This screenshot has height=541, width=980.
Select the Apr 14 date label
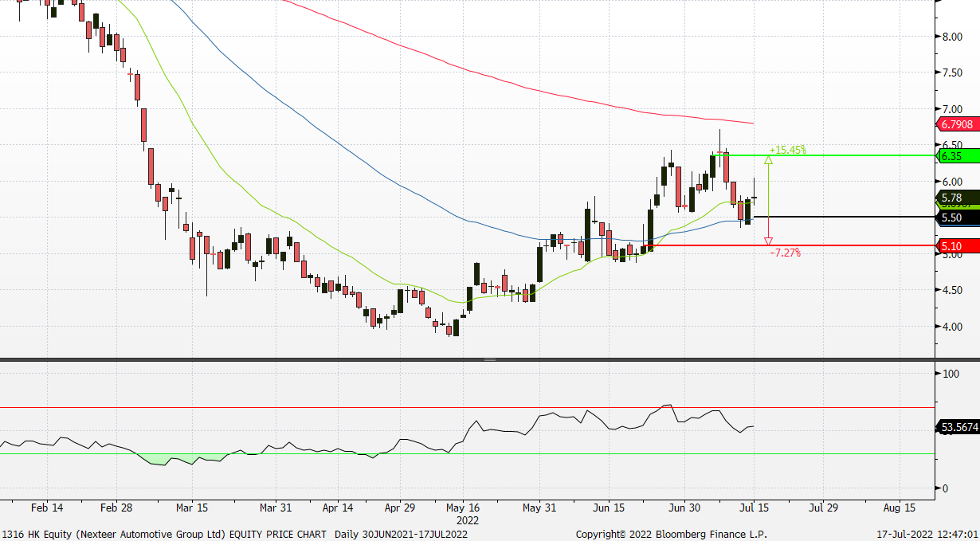tap(339, 508)
